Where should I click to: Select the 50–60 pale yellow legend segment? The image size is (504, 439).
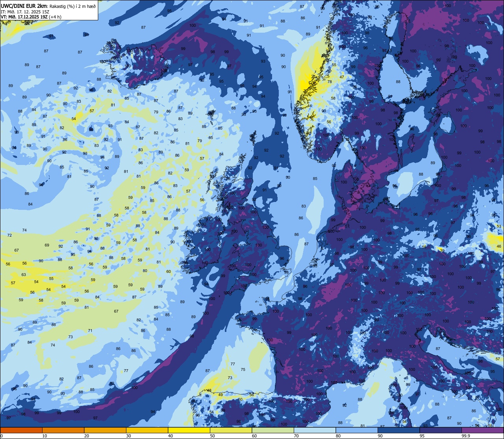coord(231,430)
